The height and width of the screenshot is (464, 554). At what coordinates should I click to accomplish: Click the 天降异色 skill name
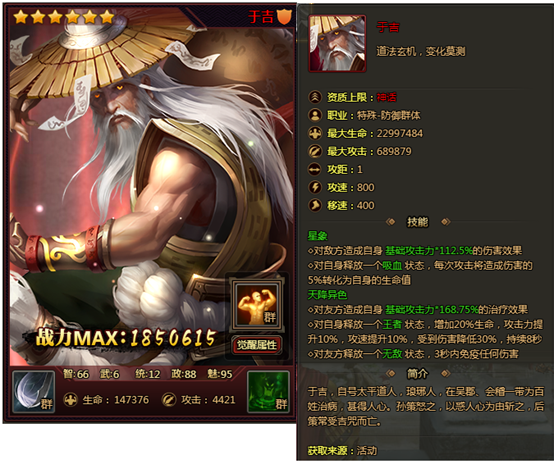point(327,295)
